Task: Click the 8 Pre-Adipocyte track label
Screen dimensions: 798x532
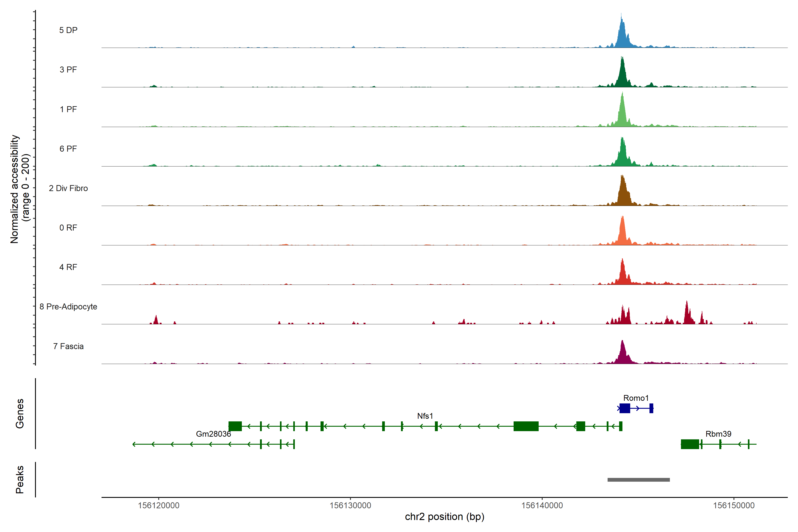Action: [68, 307]
